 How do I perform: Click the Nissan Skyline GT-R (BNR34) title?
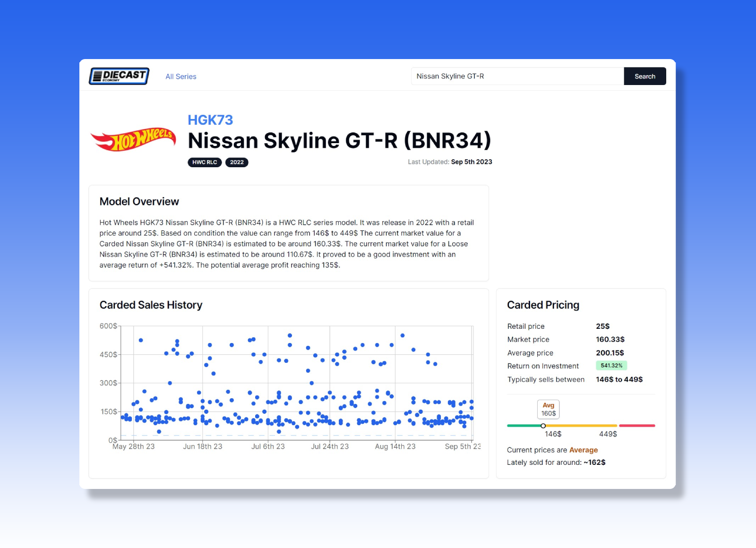coord(339,140)
